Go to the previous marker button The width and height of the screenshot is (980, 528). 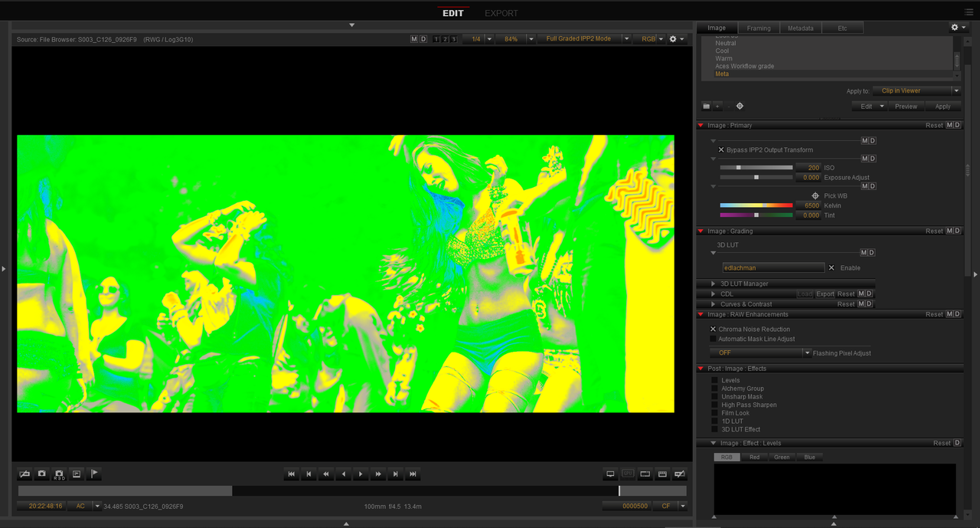[309, 474]
